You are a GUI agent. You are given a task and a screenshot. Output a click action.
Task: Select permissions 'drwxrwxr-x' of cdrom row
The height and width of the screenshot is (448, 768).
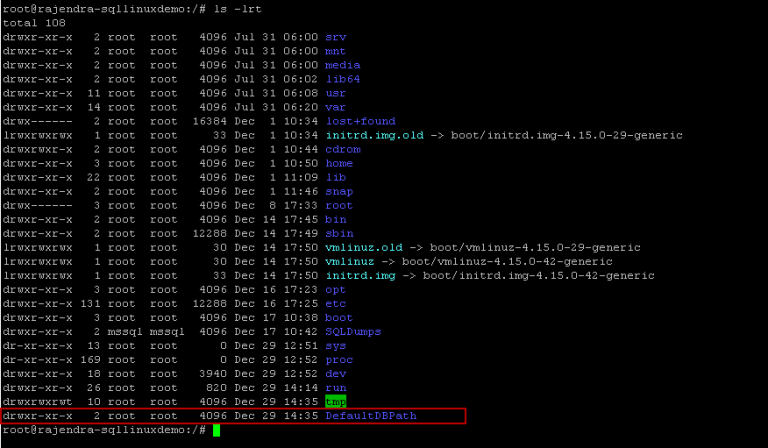click(x=37, y=149)
